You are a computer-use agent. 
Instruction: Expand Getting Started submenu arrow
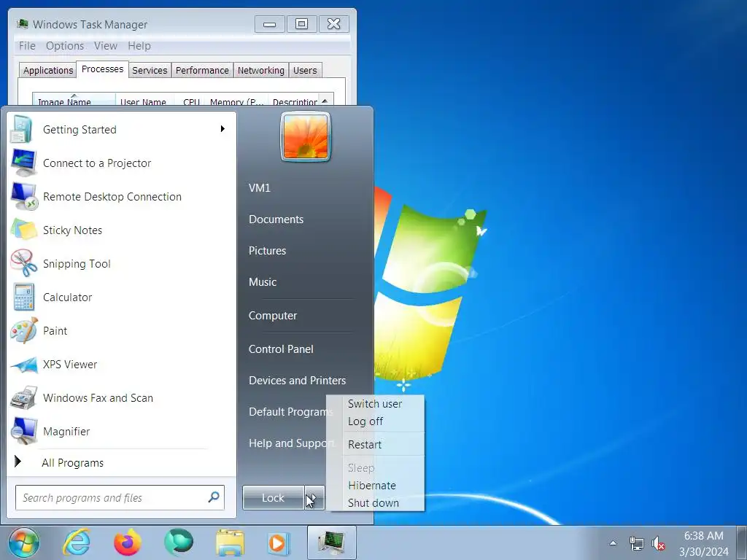(222, 129)
